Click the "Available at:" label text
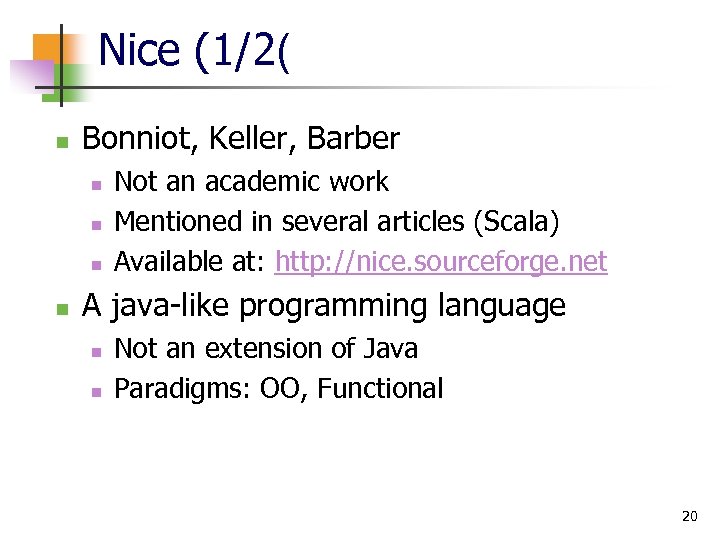 [x=190, y=262]
